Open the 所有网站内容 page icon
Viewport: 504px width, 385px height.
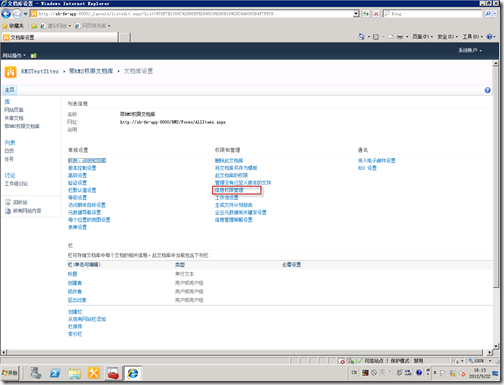[8, 211]
